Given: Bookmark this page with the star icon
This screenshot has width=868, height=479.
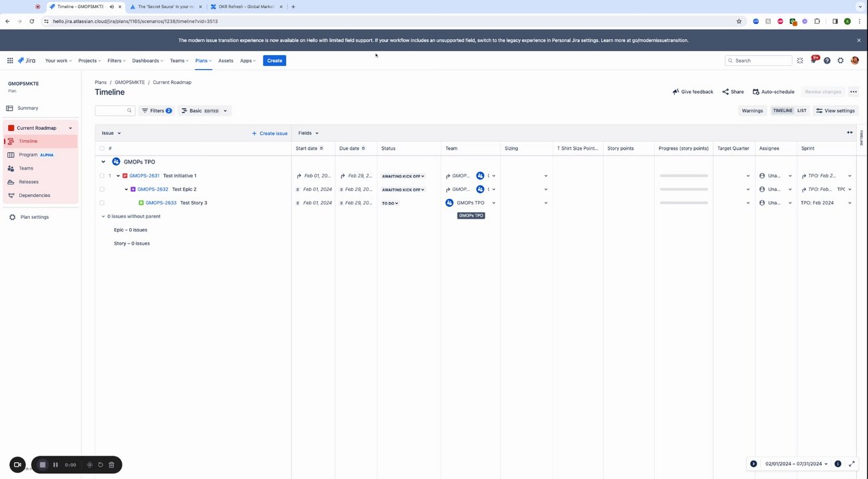Looking at the screenshot, I should tap(739, 21).
